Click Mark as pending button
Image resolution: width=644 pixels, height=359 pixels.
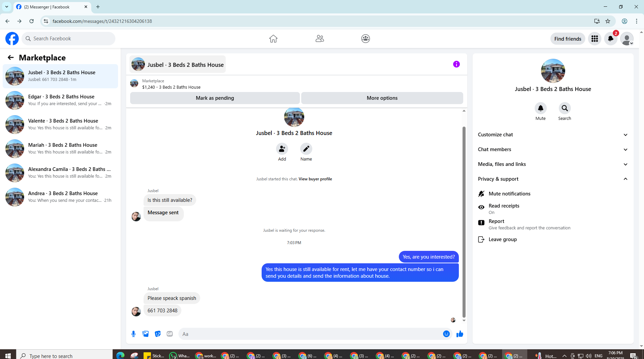pos(215,98)
